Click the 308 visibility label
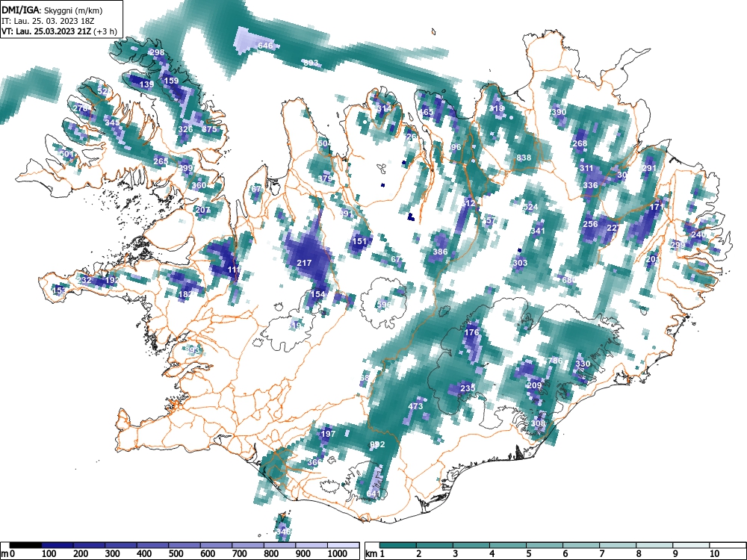 (x=537, y=423)
